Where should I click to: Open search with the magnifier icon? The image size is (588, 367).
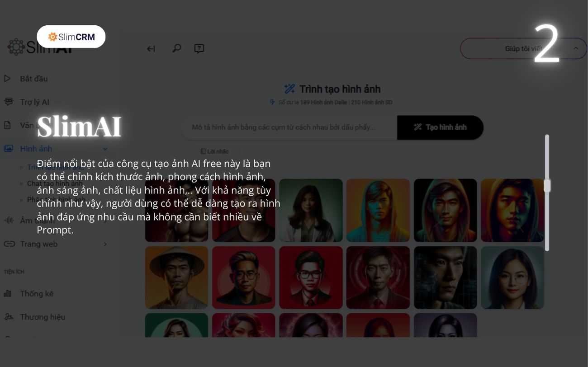(x=177, y=48)
